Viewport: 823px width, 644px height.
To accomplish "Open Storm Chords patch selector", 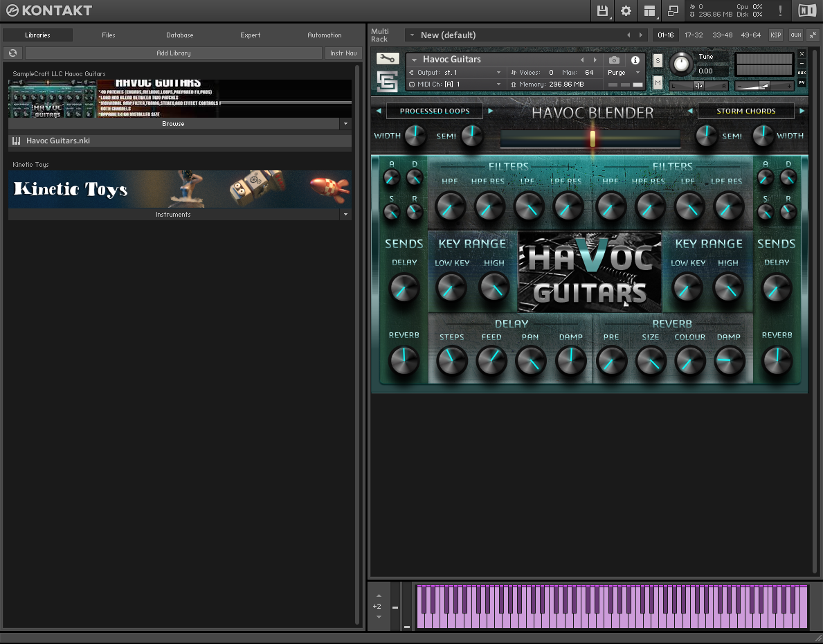I will coord(746,111).
